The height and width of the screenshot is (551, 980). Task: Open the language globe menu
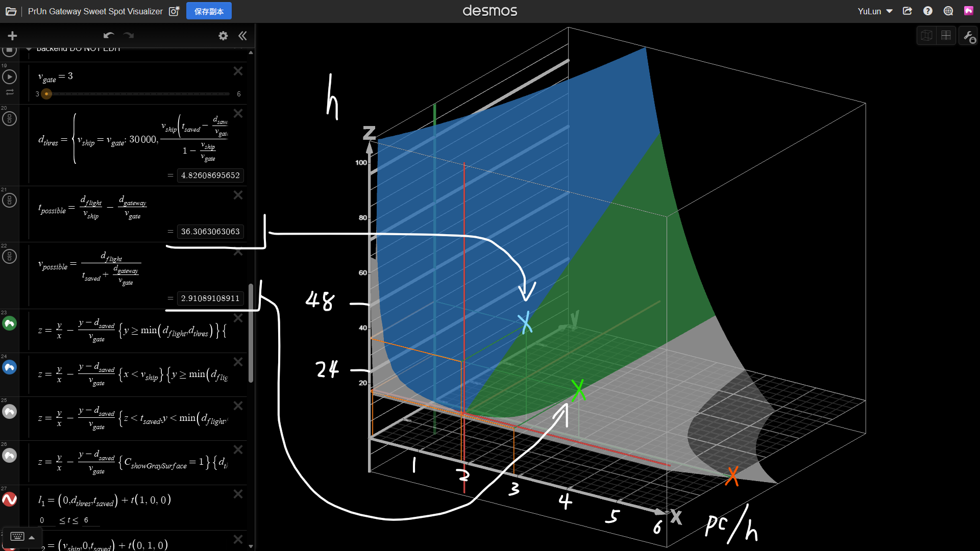(948, 11)
